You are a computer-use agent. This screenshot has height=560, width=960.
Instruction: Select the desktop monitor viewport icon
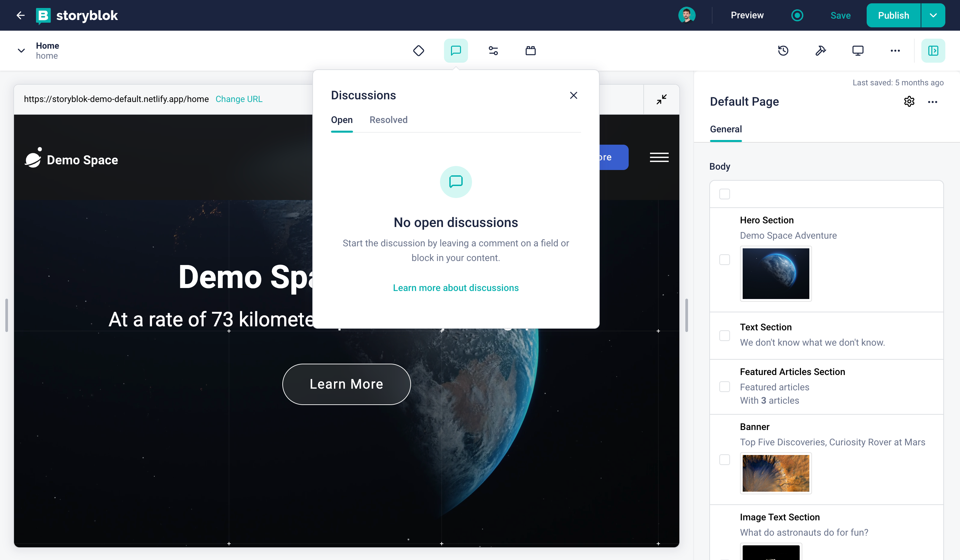858,50
